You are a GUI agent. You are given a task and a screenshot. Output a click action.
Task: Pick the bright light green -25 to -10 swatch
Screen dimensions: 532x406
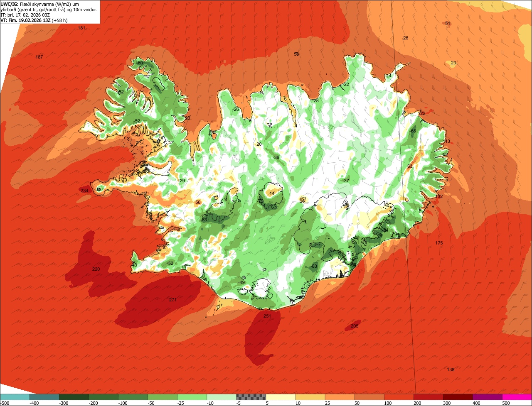pyautogui.click(x=192, y=397)
